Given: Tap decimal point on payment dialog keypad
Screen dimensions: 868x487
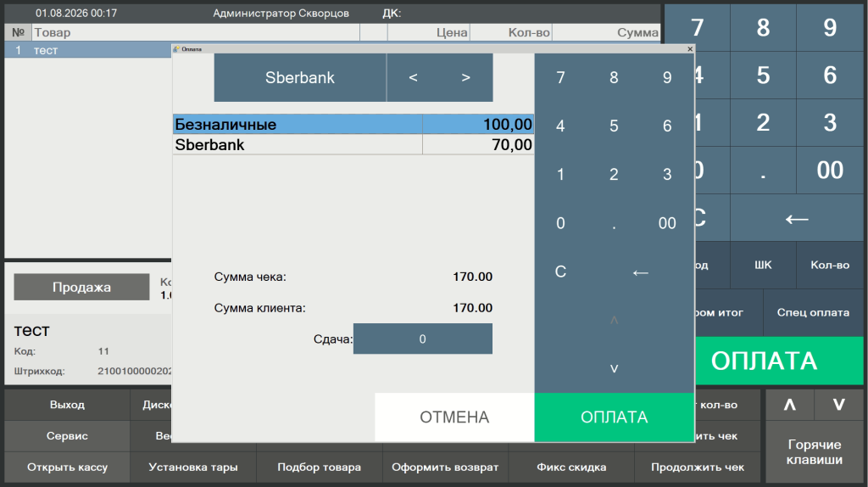Looking at the screenshot, I should pyautogui.click(x=614, y=223).
